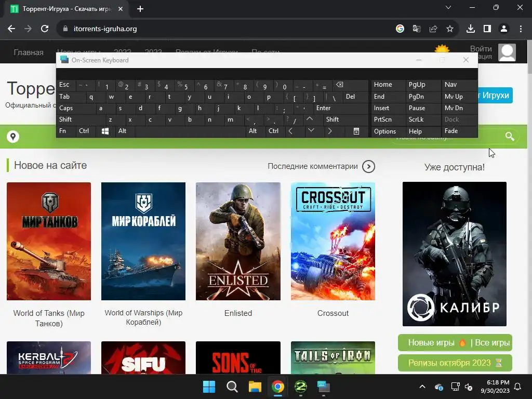Open the translate page icon
The image size is (532, 399).
pos(417,29)
